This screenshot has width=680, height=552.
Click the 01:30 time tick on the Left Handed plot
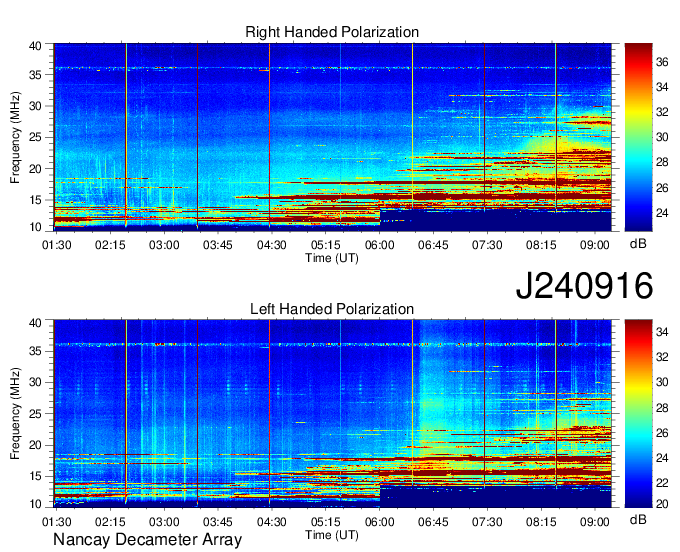tap(56, 522)
